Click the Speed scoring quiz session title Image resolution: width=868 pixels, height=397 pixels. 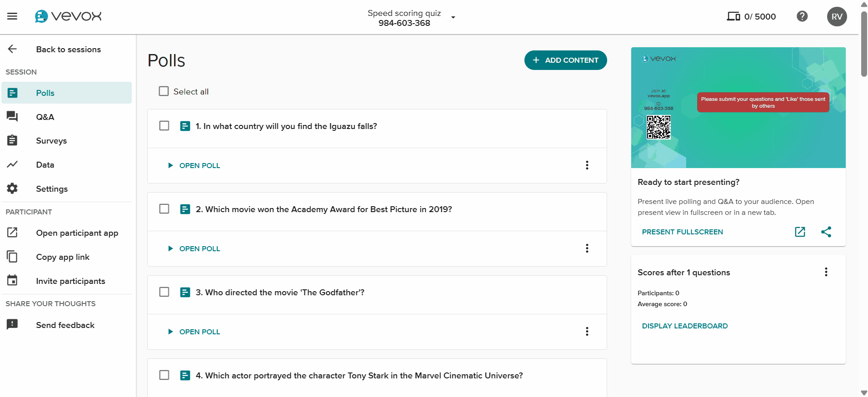[x=404, y=13]
